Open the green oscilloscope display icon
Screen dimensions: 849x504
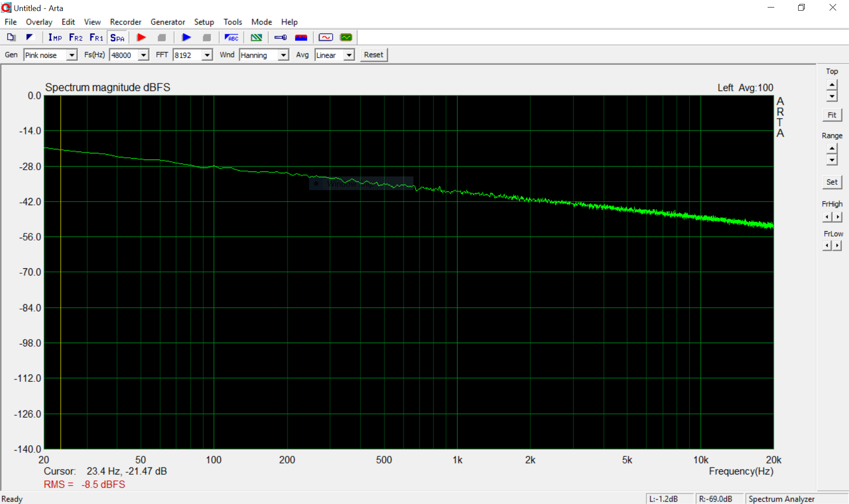pyautogui.click(x=346, y=38)
